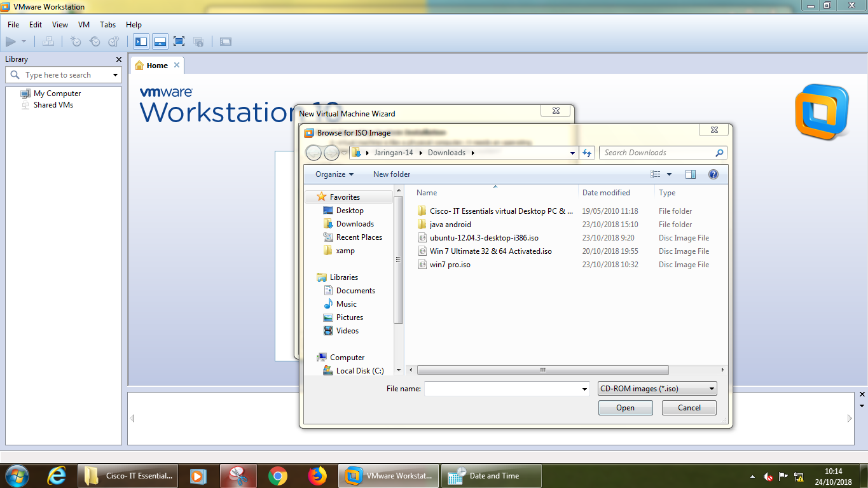
Task: Open the CD-ROM images file type dropdown
Action: (x=658, y=389)
